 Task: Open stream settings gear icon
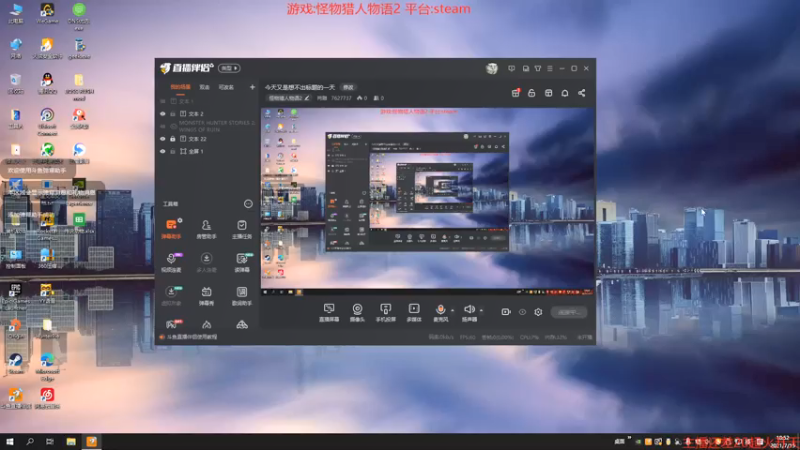[x=538, y=312]
